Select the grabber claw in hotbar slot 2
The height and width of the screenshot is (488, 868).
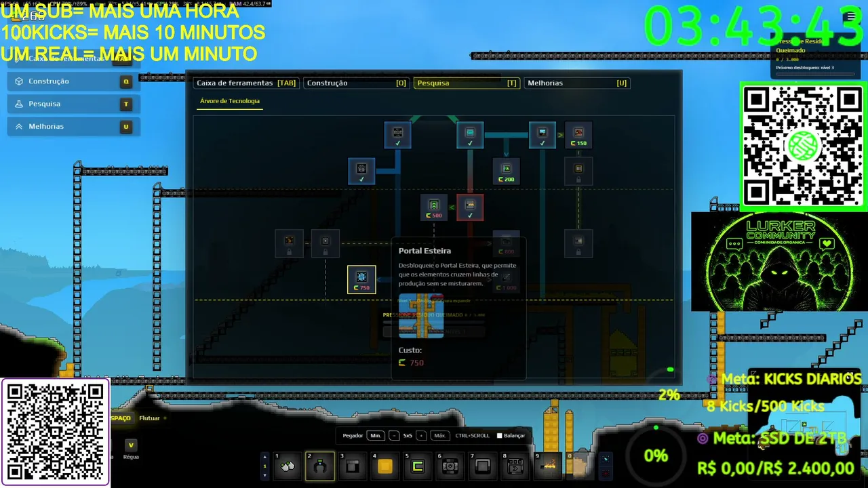[319, 466]
